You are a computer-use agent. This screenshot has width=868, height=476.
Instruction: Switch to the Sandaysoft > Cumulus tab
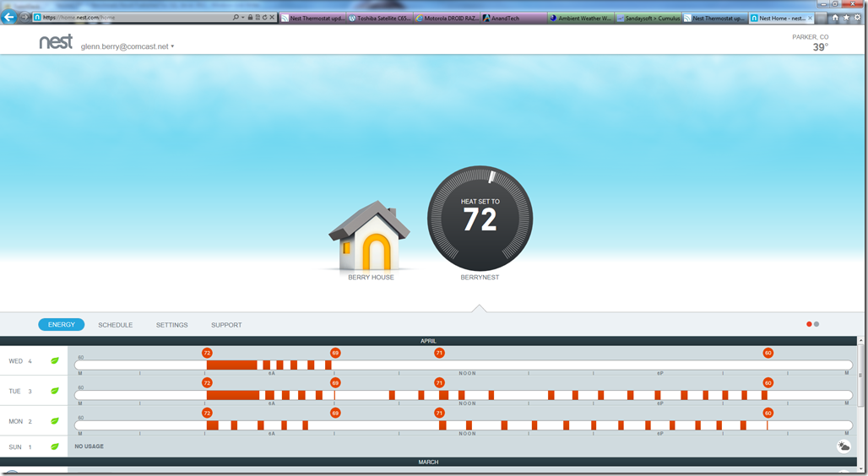pos(648,19)
